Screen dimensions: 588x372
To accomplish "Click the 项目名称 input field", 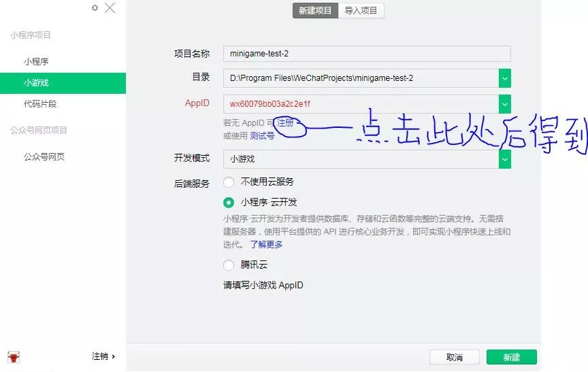I will 367,54.
